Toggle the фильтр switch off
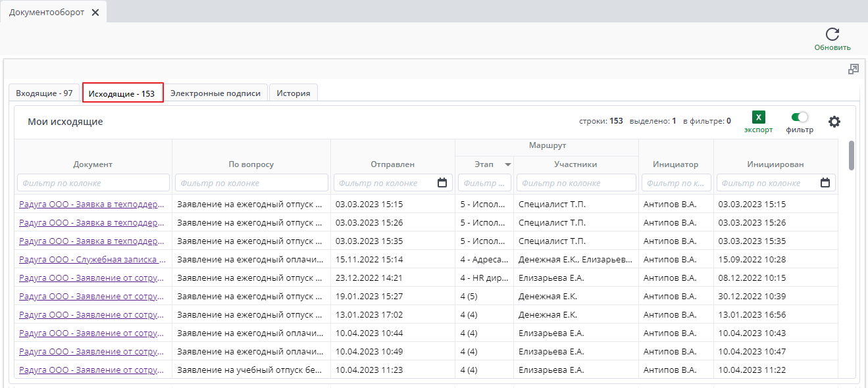Viewport: 868px width, 388px height. (x=800, y=117)
